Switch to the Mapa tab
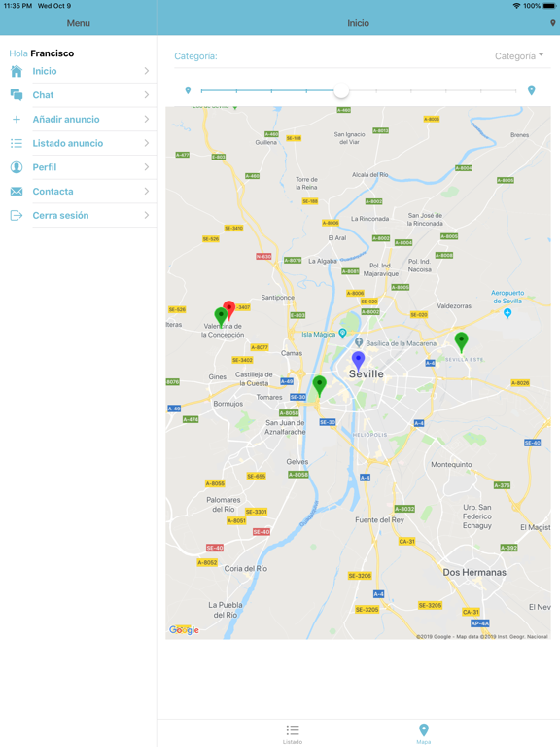560x747 pixels. click(423, 734)
